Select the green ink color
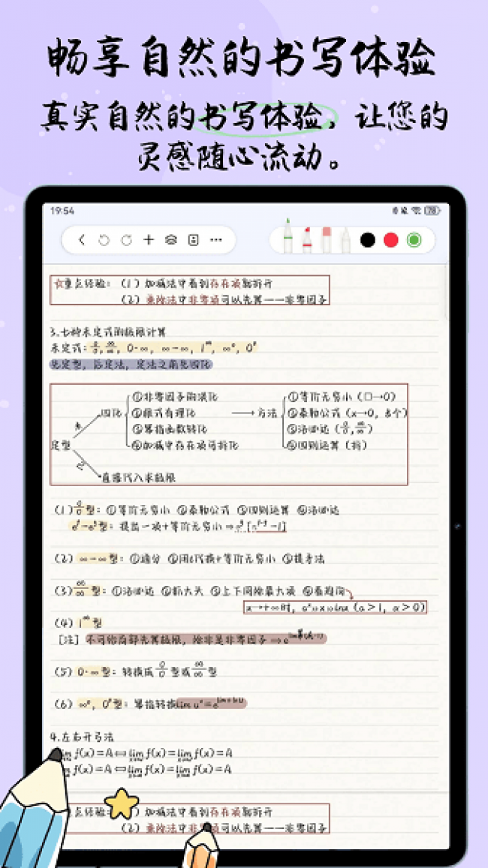This screenshot has width=488, height=868. [x=413, y=240]
